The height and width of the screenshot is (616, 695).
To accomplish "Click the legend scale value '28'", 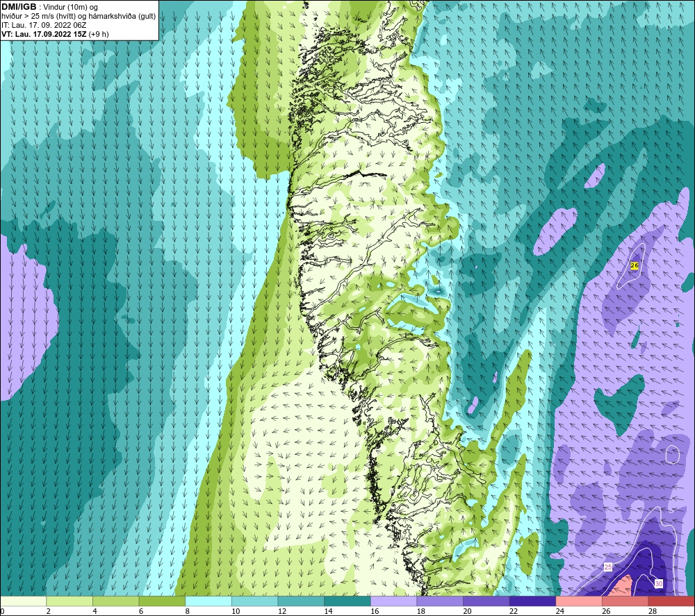I will point(653,612).
